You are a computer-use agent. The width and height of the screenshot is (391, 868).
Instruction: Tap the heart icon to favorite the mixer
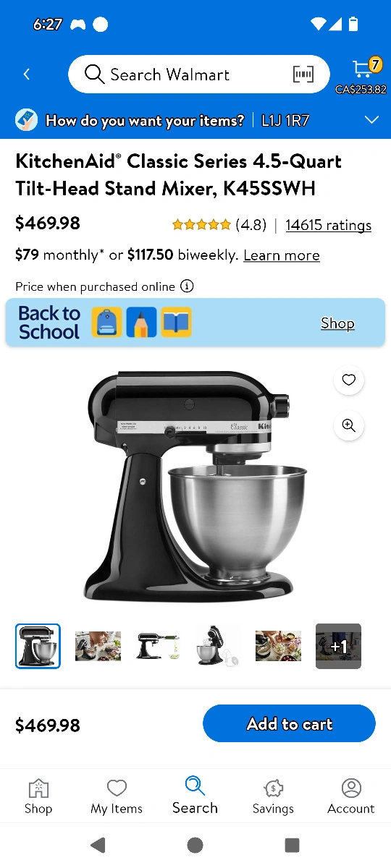pyautogui.click(x=349, y=380)
